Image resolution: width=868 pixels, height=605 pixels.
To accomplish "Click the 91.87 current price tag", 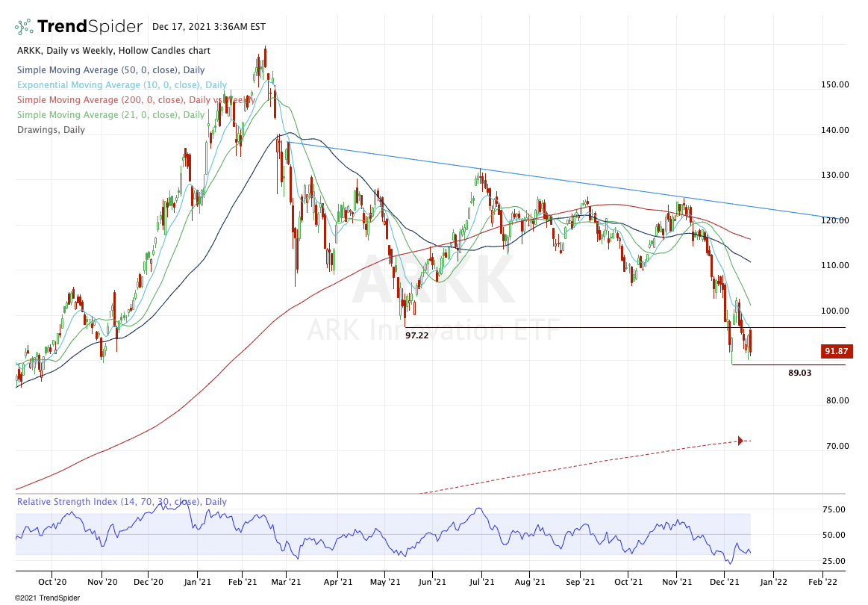I will coord(837,351).
